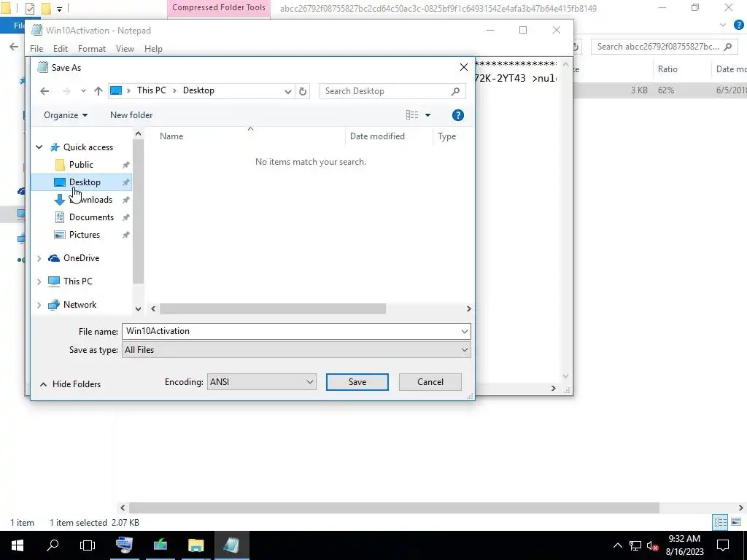
Task: Open Compressed Folder Tools tab in Explorer
Action: [219, 8]
